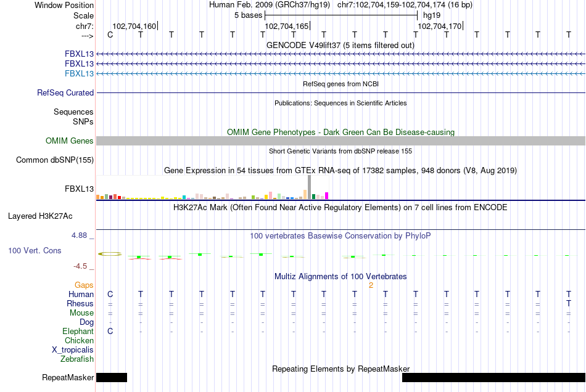Image resolution: width=586 pixels, height=392 pixels.
Task: Click the 4.88 PhyloP upper scale value
Action: (x=79, y=235)
